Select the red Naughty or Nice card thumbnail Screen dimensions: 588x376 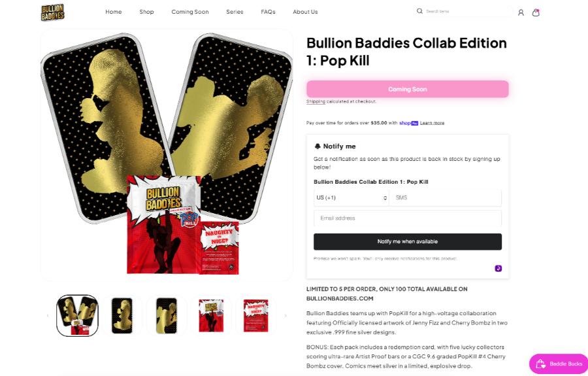pos(255,316)
